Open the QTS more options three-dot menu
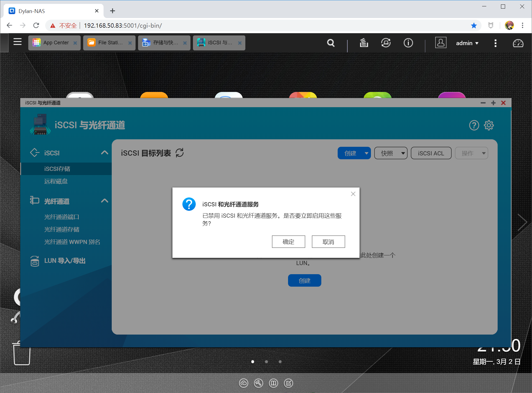Viewport: 532px width, 393px height. coord(495,43)
